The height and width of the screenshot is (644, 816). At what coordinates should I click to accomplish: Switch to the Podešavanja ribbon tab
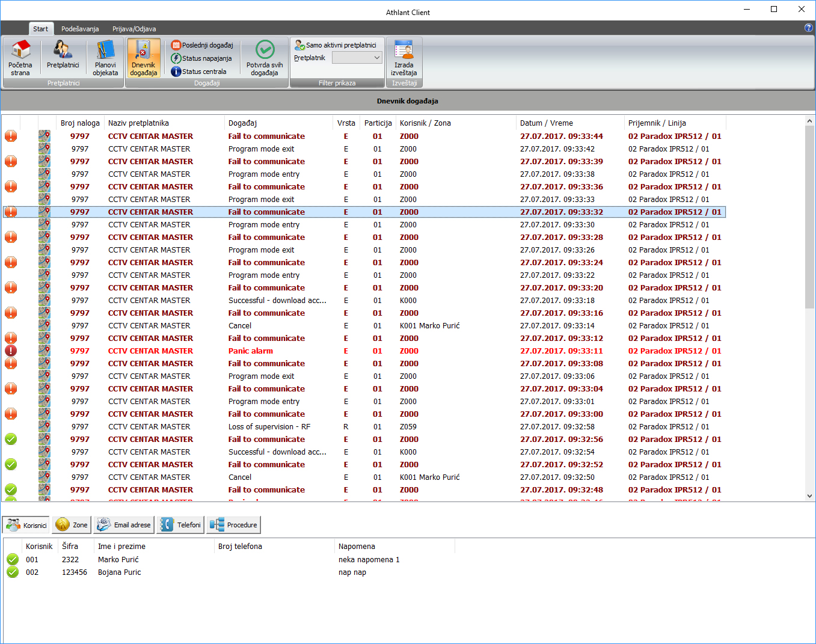coord(80,29)
